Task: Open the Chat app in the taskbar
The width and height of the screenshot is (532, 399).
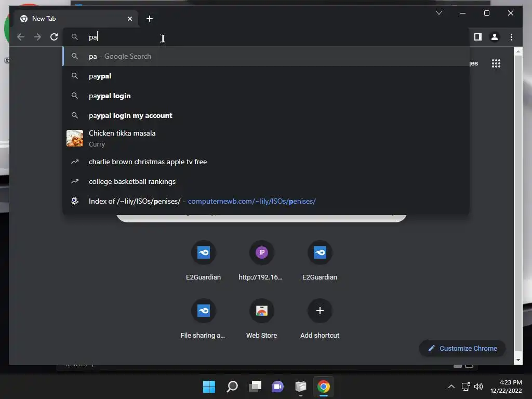Action: [278, 387]
